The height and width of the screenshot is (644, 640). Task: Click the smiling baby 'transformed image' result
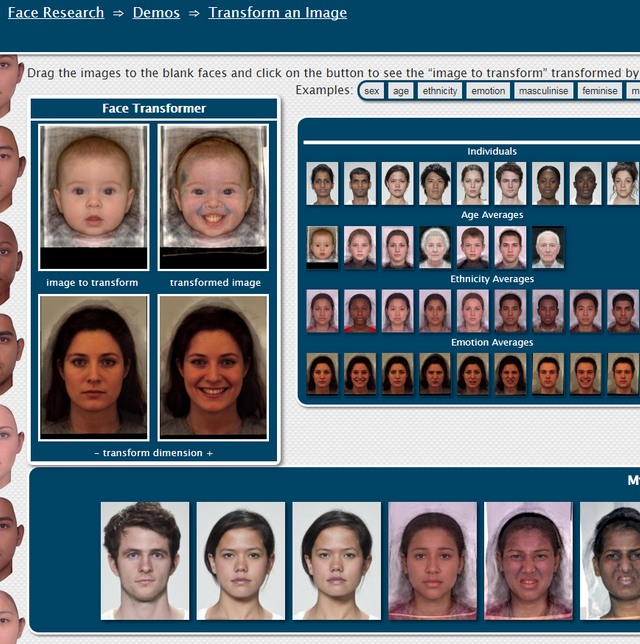[213, 197]
